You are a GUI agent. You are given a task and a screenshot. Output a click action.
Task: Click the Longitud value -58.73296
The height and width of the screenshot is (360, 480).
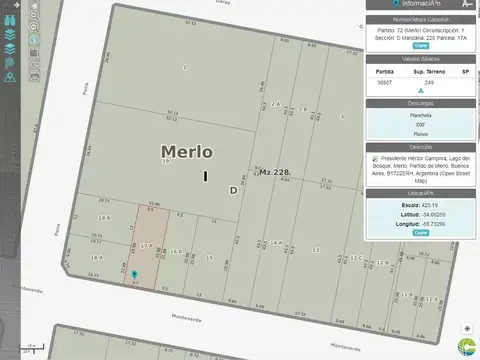click(434, 224)
